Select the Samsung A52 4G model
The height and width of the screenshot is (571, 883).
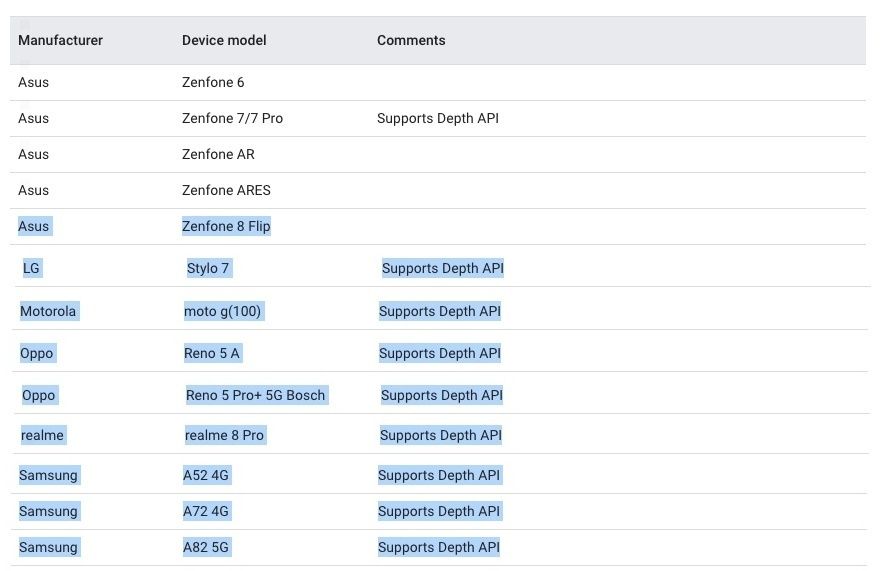206,475
